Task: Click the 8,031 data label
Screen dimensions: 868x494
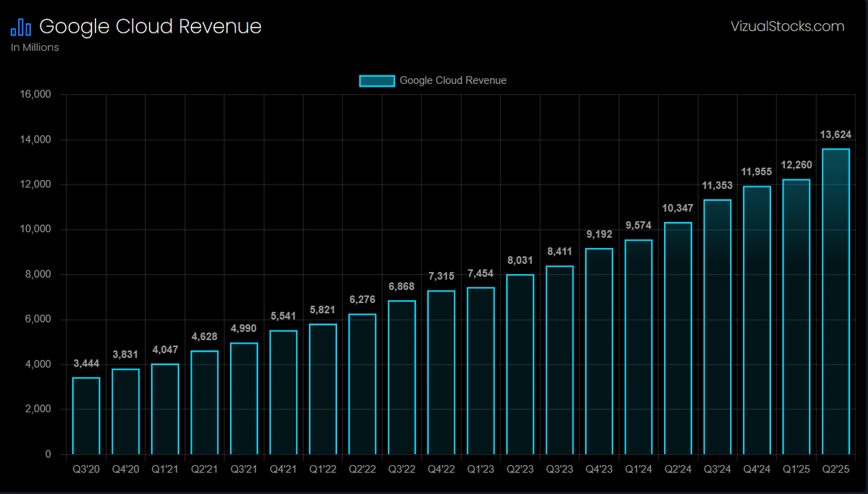Action: (520, 260)
